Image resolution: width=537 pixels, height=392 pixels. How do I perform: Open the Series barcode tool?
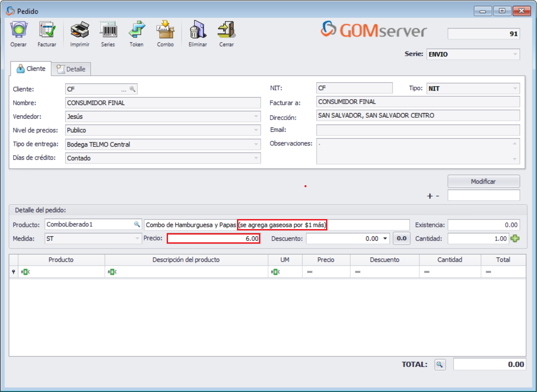(108, 31)
